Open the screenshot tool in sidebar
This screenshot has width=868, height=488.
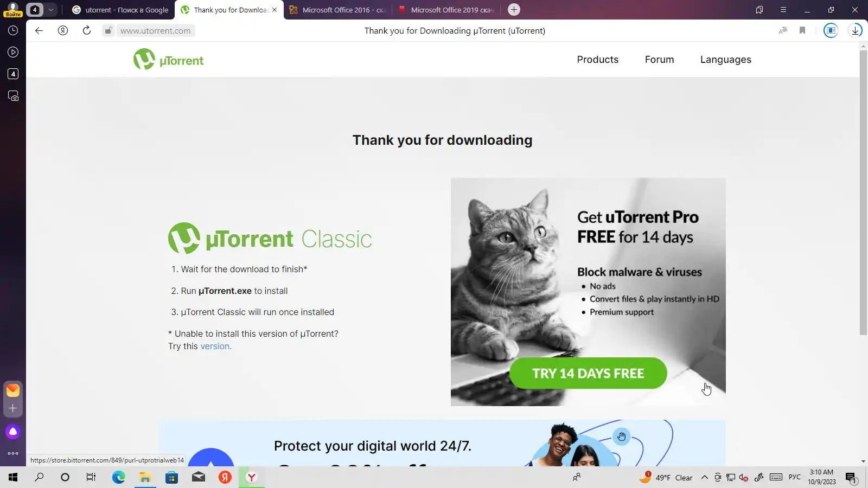13,96
